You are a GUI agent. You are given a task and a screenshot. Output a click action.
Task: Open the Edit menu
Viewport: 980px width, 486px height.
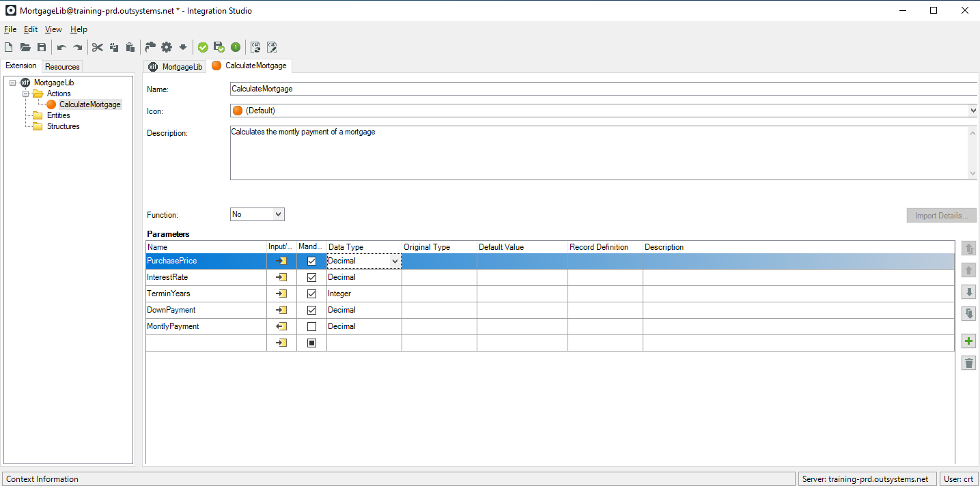click(30, 29)
